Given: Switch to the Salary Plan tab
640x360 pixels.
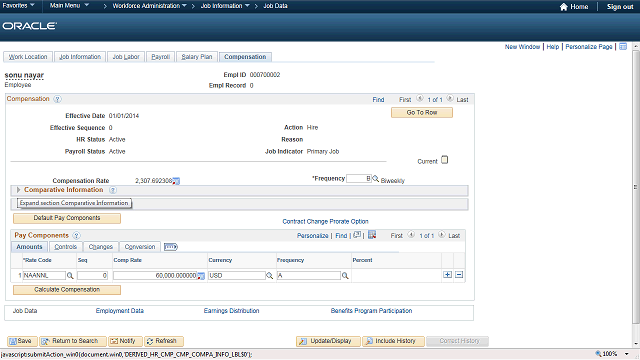Looking at the screenshot, I should pyautogui.click(x=196, y=57).
